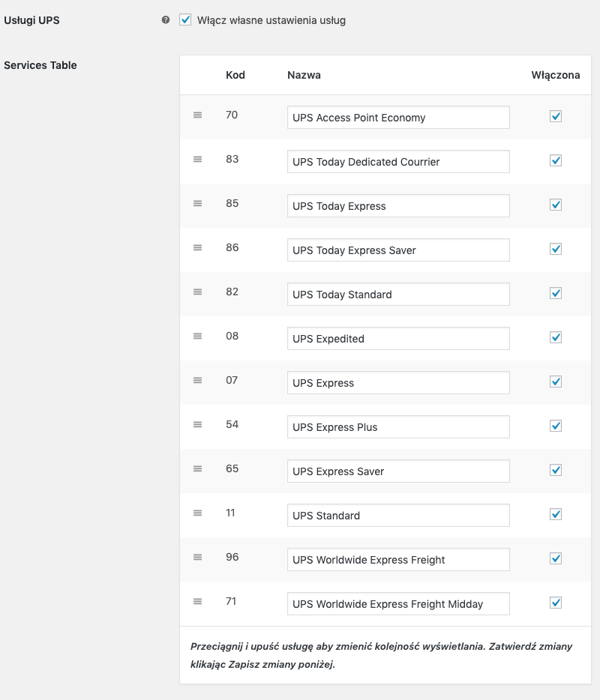Click service code 96 cell

pyautogui.click(x=232, y=557)
